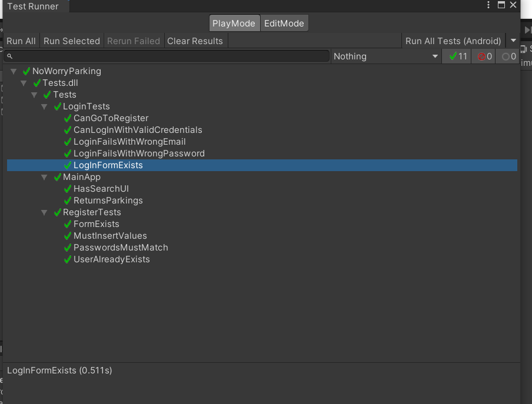This screenshot has width=532, height=404.
Task: Click green check icon next to Tests.dll
Action: [x=37, y=83]
